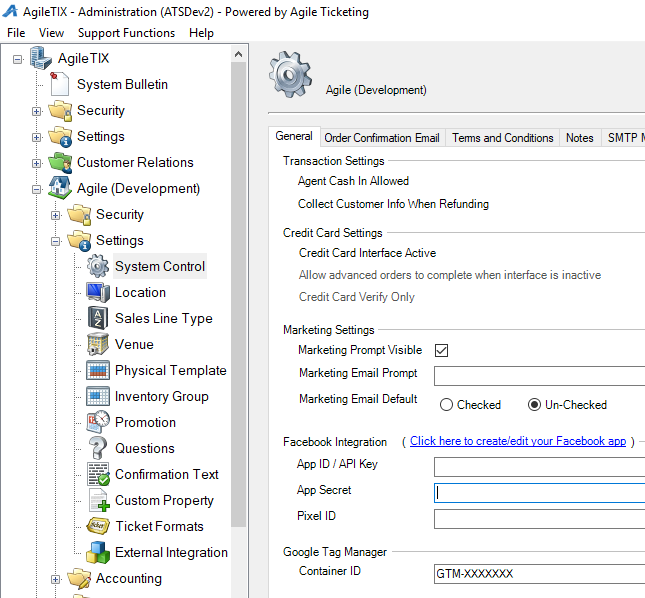Click Security folder icon under Agile (Development)

click(79, 214)
